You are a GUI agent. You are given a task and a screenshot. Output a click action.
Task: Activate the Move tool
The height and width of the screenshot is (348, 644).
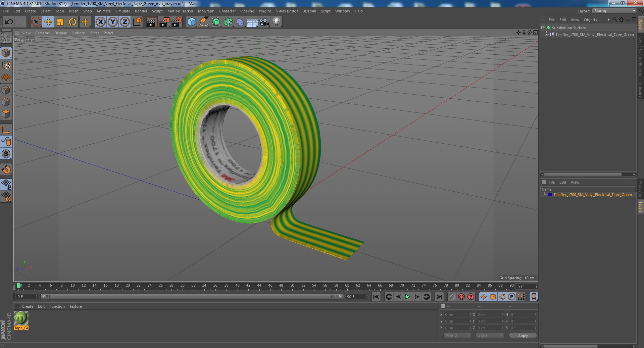click(x=48, y=22)
